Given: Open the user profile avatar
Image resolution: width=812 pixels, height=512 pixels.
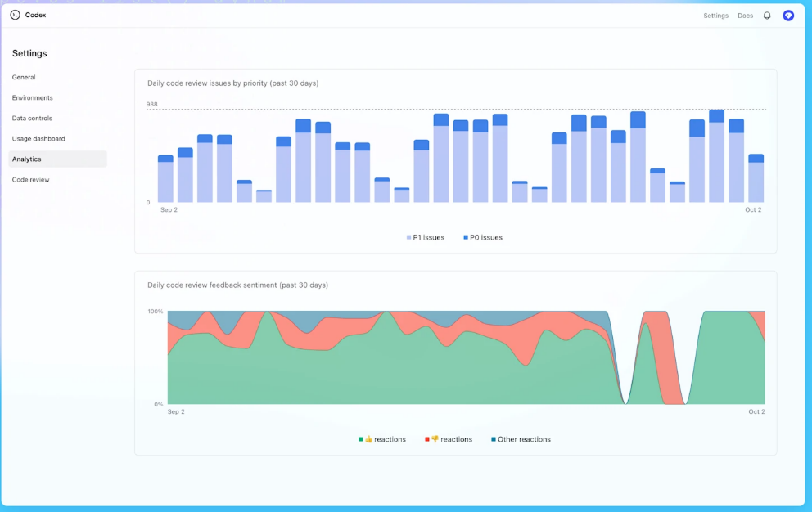Looking at the screenshot, I should click(x=788, y=16).
